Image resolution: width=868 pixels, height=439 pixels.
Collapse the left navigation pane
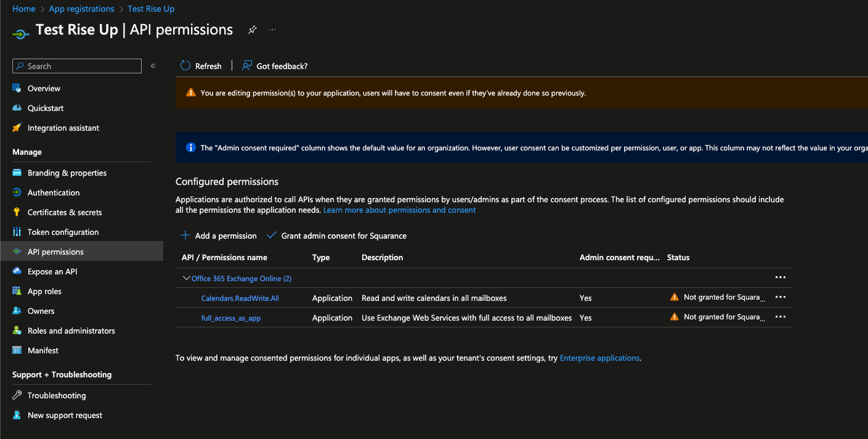click(x=153, y=66)
